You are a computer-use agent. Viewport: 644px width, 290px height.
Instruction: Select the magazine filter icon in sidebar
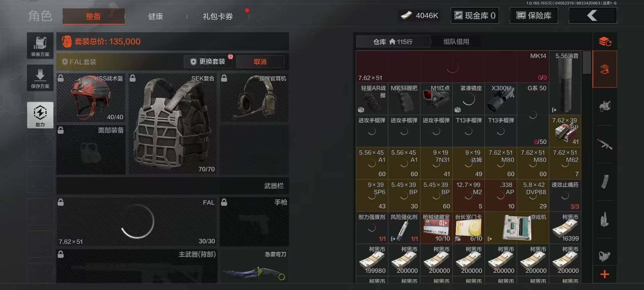605,182
